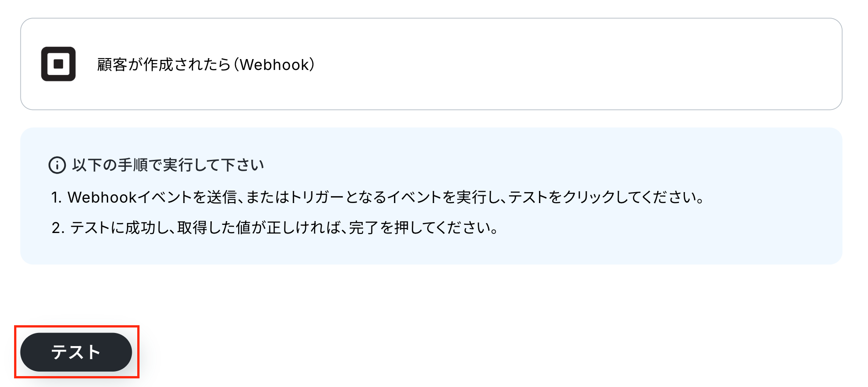Click the 以下の手順で実行して下さい heading
Image resolution: width=868 pixels, height=387 pixels.
[x=168, y=165]
